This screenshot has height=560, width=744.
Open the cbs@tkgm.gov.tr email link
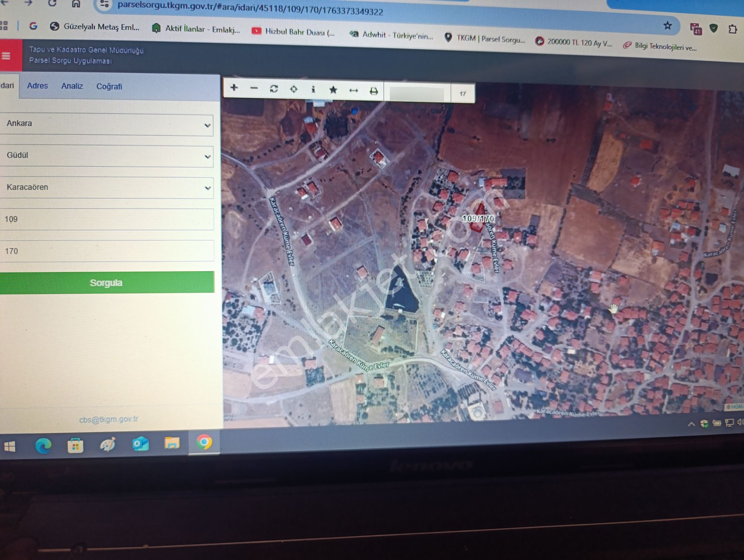[x=108, y=419]
